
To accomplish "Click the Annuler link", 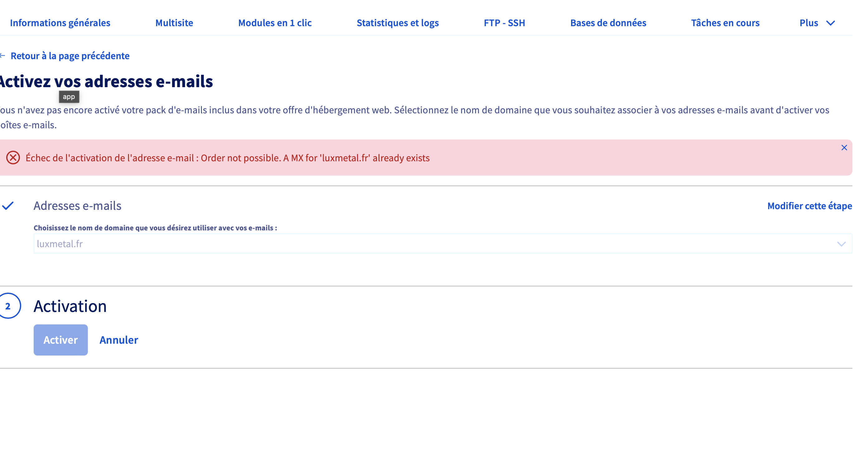I will click(x=119, y=340).
